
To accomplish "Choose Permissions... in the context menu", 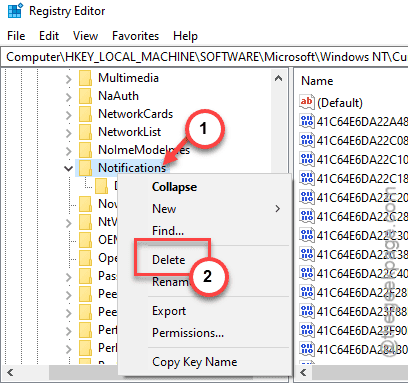I will pyautogui.click(x=188, y=333).
